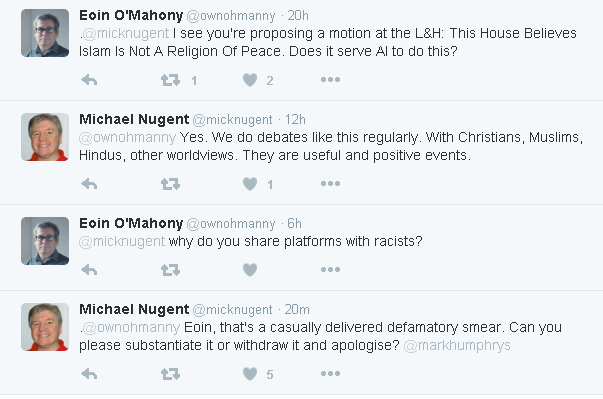Retweet the 'share platforms with racists' tweet

click(170, 270)
